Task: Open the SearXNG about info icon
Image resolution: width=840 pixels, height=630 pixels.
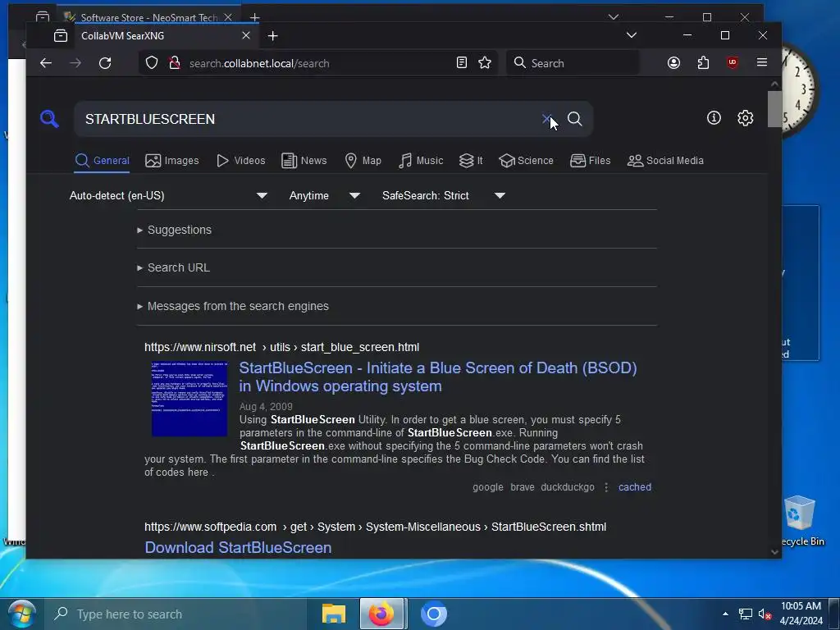Action: pyautogui.click(x=714, y=118)
